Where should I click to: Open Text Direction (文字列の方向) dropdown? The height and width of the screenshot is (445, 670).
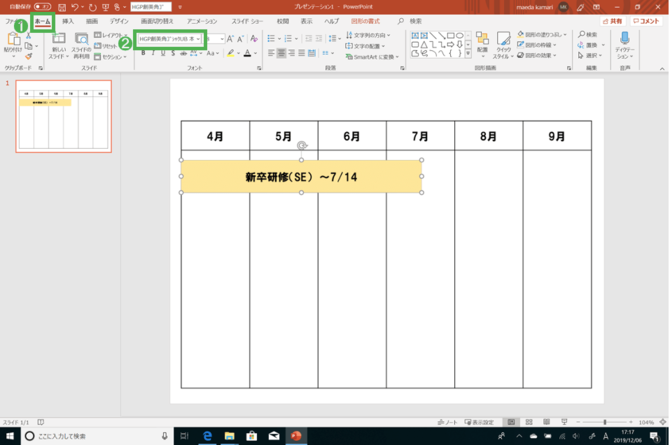tap(368, 35)
